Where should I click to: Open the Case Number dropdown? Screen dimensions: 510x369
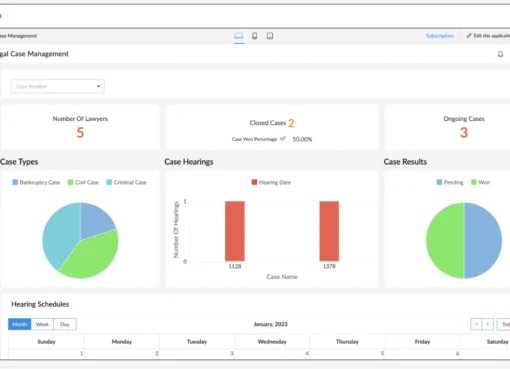pos(57,86)
